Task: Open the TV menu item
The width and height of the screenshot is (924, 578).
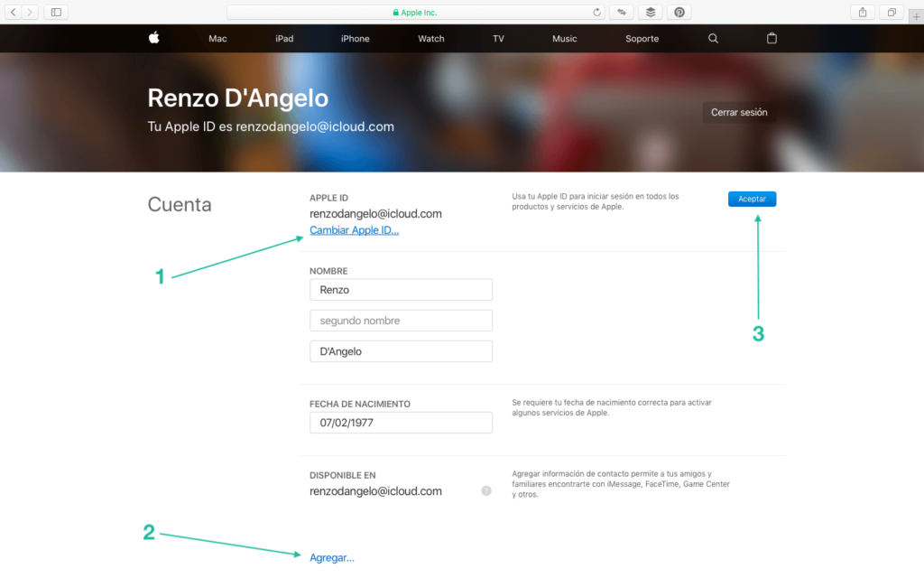Action: [x=498, y=38]
